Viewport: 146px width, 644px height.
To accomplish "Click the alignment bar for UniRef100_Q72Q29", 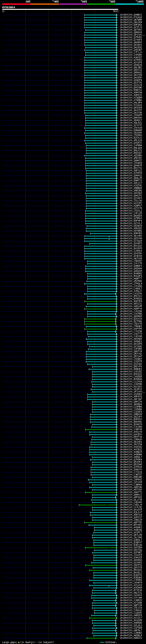I will [x=101, y=241].
